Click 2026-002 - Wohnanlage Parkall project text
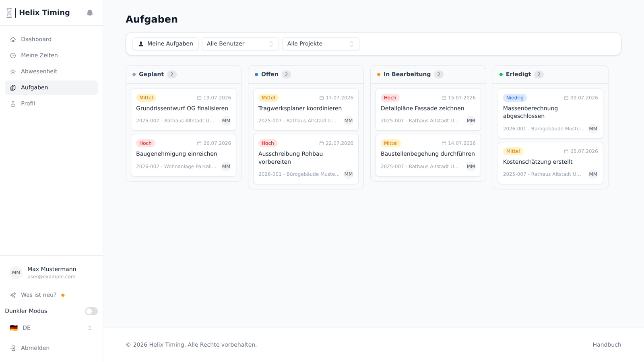 pos(176,167)
